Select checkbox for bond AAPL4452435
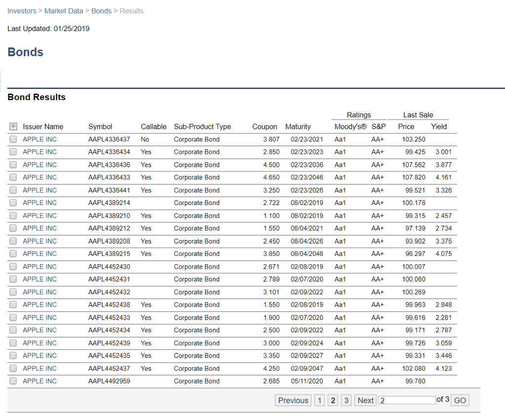Screen dimensions: 505x420 [x=13, y=355]
